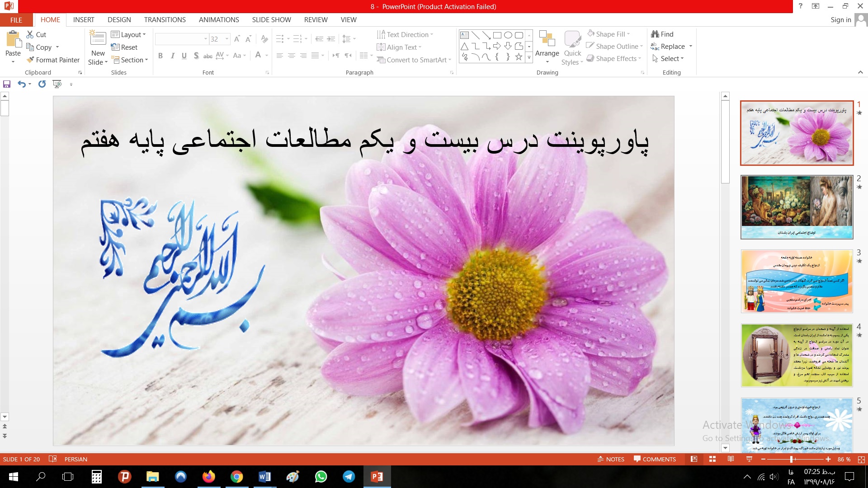
Task: Click the Undo arrow icon
Action: click(21, 84)
